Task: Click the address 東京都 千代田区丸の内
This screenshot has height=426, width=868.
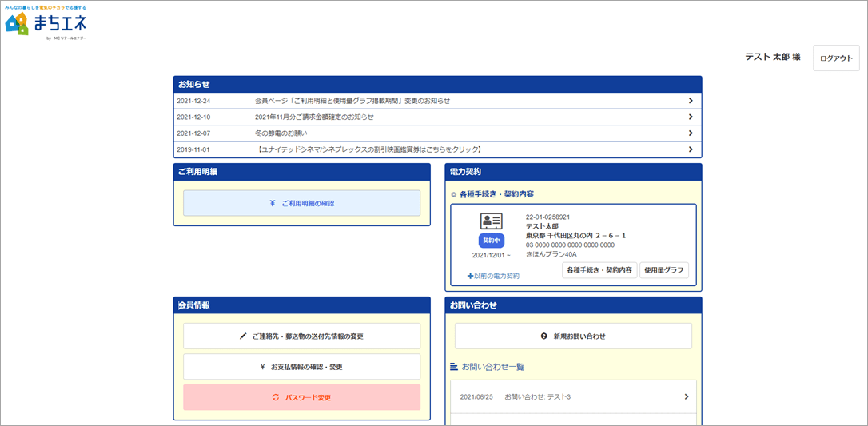Action: 575,236
